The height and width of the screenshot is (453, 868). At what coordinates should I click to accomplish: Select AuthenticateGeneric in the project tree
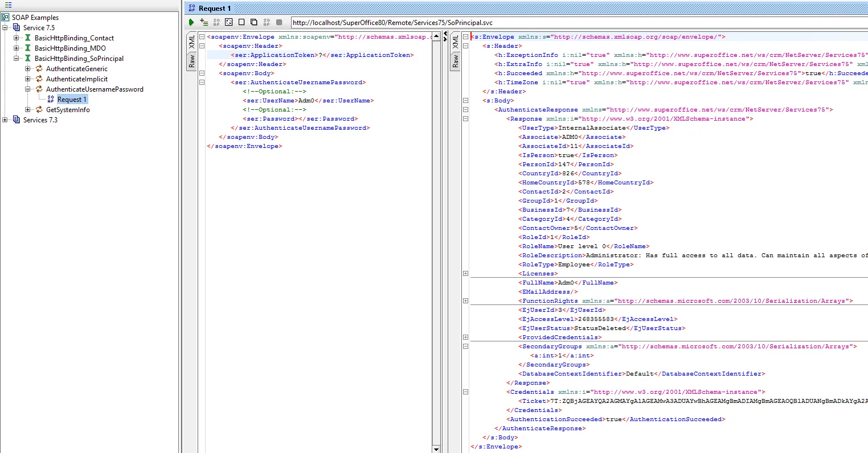click(x=76, y=69)
